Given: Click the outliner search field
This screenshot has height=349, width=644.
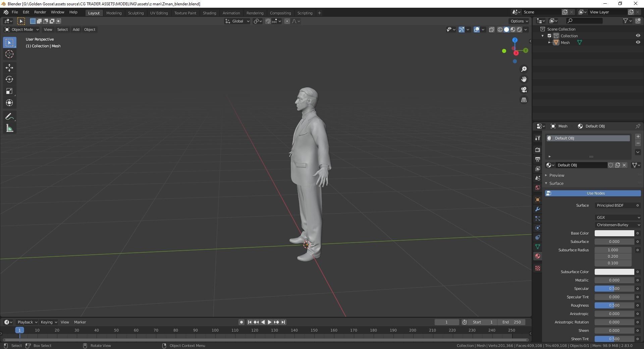Looking at the screenshot, I should coord(584,21).
